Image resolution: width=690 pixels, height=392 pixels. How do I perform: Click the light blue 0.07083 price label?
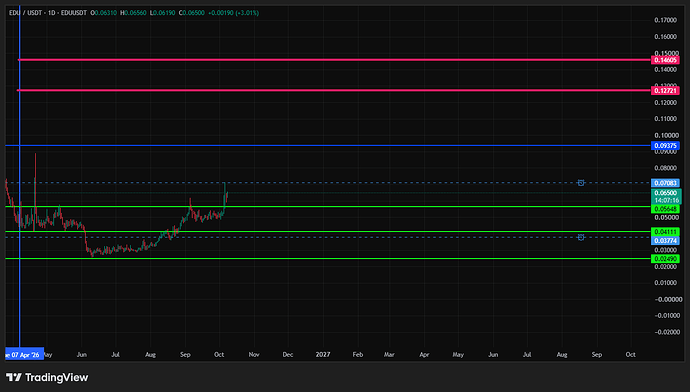point(665,183)
